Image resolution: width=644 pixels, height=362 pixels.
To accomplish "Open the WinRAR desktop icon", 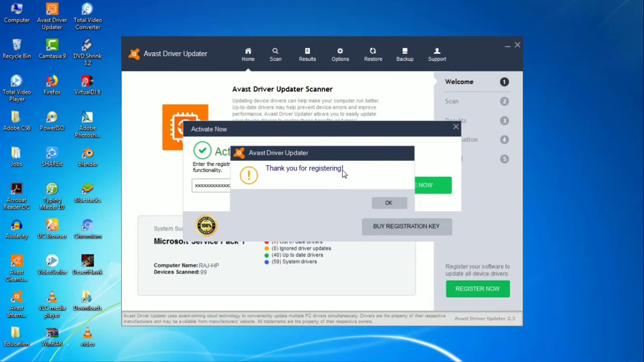I will click(x=52, y=337).
